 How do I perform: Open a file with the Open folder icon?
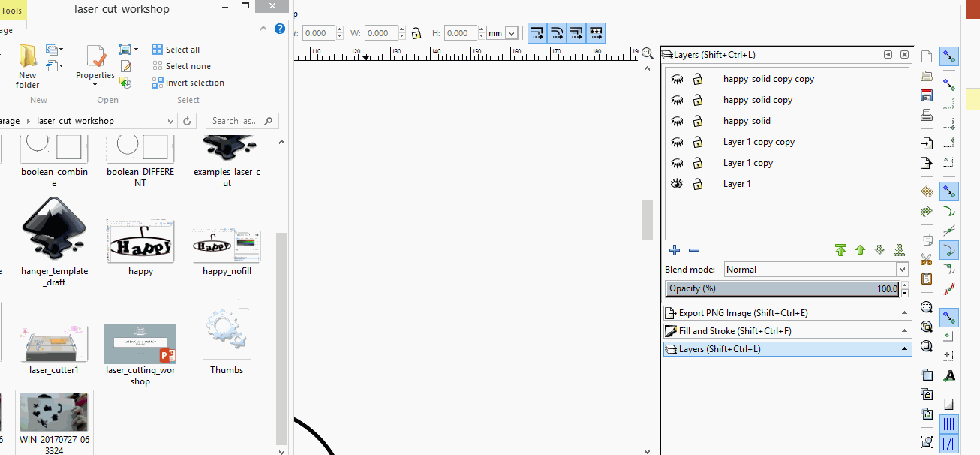tap(926, 76)
